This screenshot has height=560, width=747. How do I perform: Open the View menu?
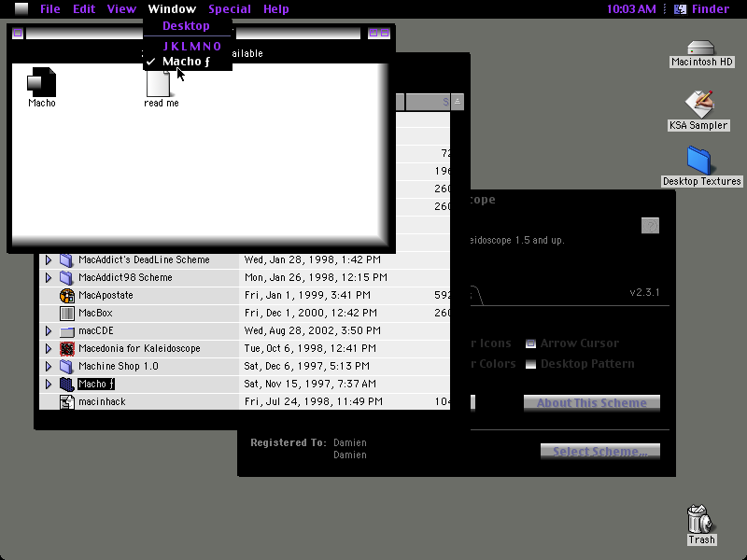(x=121, y=9)
